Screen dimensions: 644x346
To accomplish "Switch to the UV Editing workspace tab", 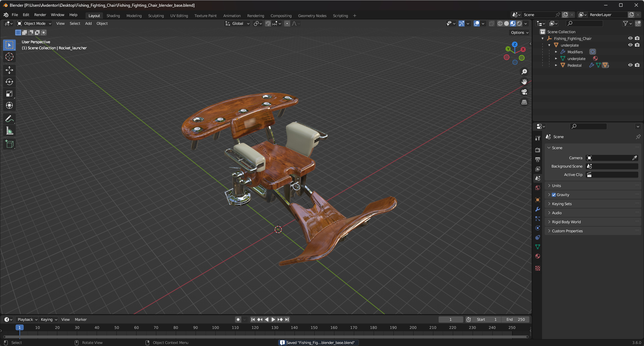I will [179, 16].
